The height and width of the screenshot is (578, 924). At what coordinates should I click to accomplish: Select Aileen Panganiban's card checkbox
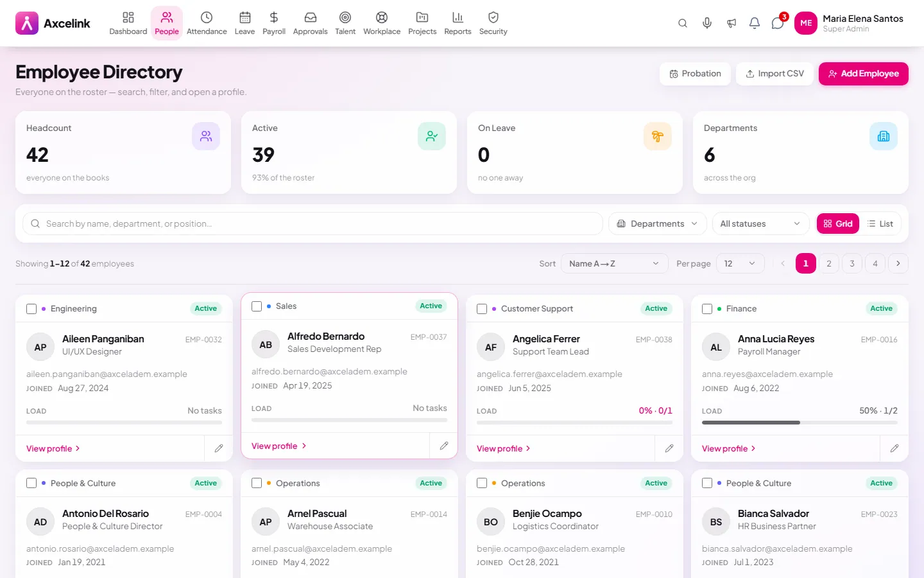point(31,309)
